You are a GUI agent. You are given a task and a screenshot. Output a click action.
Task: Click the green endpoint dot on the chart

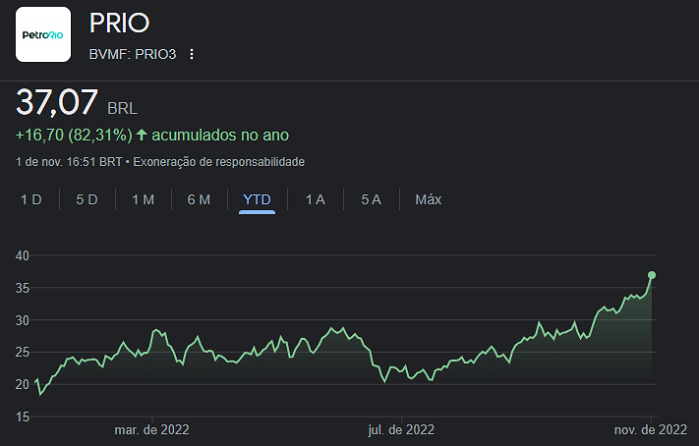pyautogui.click(x=652, y=275)
